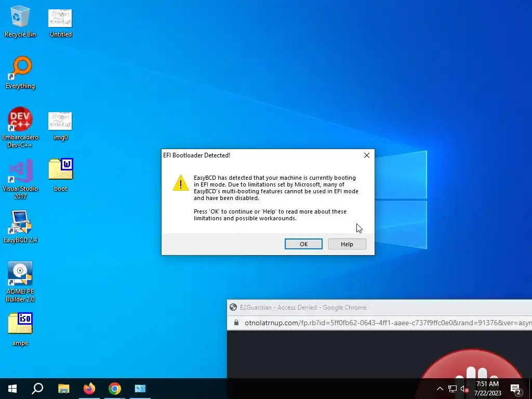Screen dimensions: 532x399
Task: Select the Visual Studio 2017 shortcut
Action: coord(20,179)
